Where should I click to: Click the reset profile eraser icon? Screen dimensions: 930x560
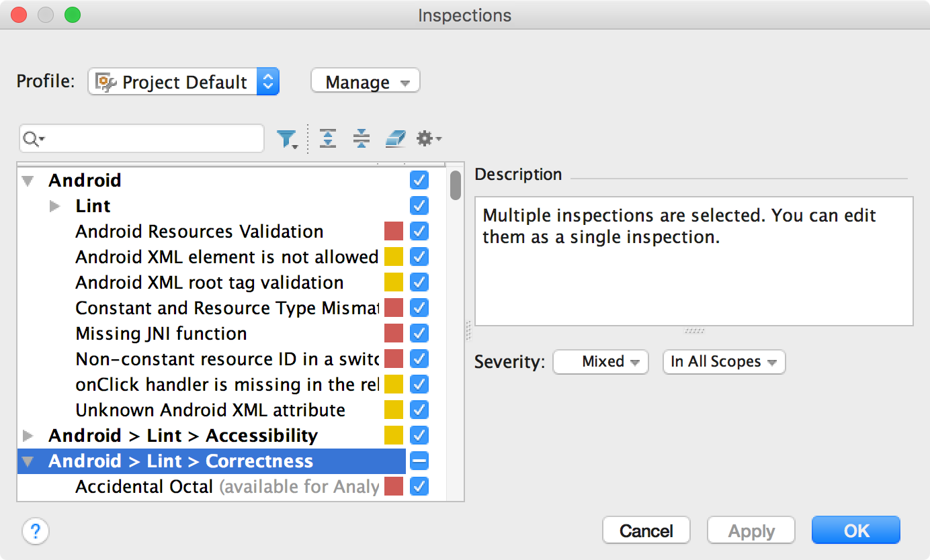(395, 138)
